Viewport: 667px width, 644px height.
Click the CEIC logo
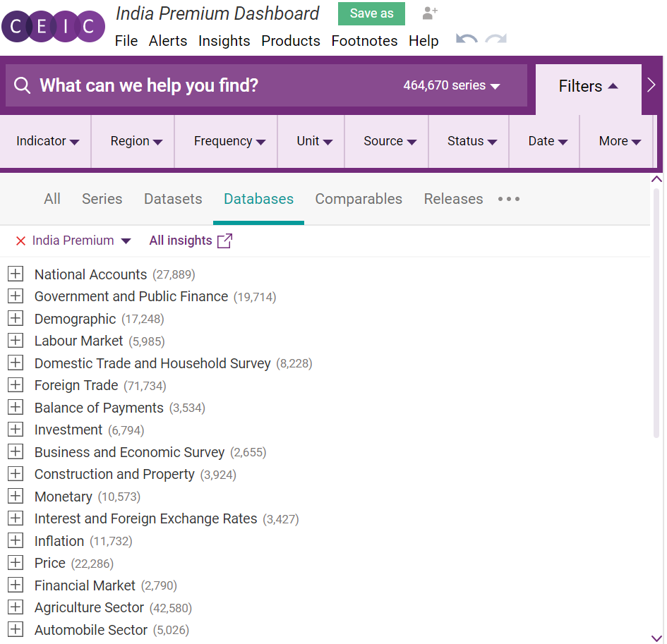(53, 26)
